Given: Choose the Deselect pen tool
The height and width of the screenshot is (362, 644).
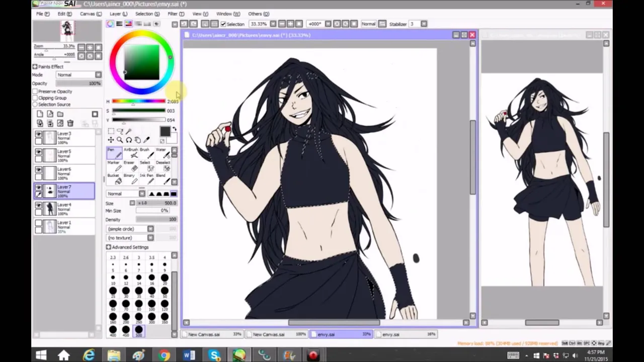Looking at the screenshot, I should [x=162, y=165].
